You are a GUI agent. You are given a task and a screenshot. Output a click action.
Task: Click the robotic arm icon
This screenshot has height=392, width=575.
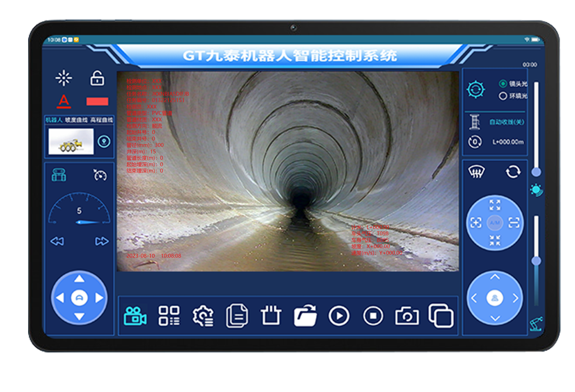point(536,324)
